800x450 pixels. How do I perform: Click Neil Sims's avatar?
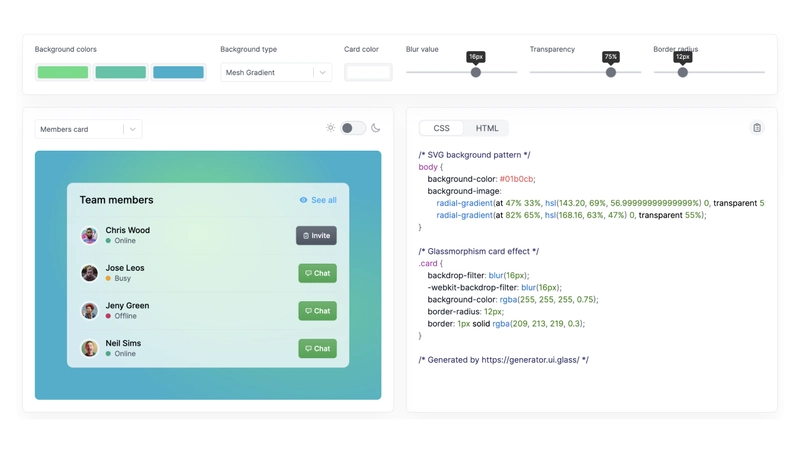coord(89,348)
